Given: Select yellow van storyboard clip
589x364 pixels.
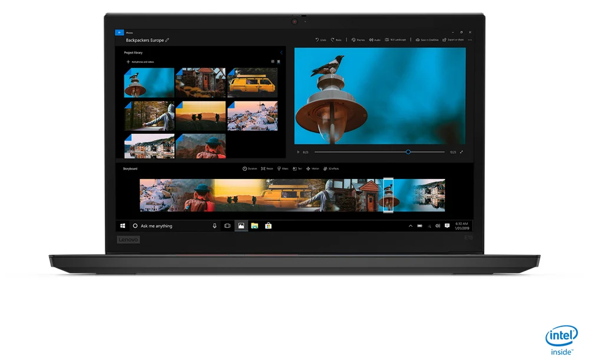Looking at the screenshot, I should coord(286,196).
